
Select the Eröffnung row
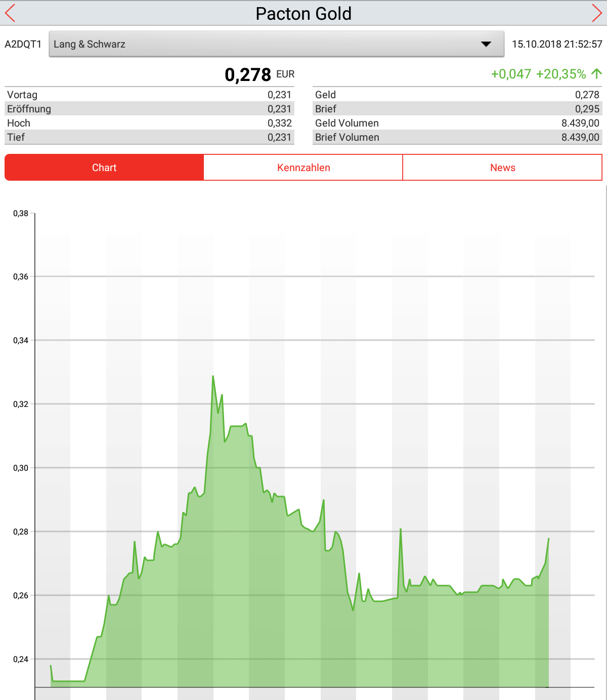[149, 109]
